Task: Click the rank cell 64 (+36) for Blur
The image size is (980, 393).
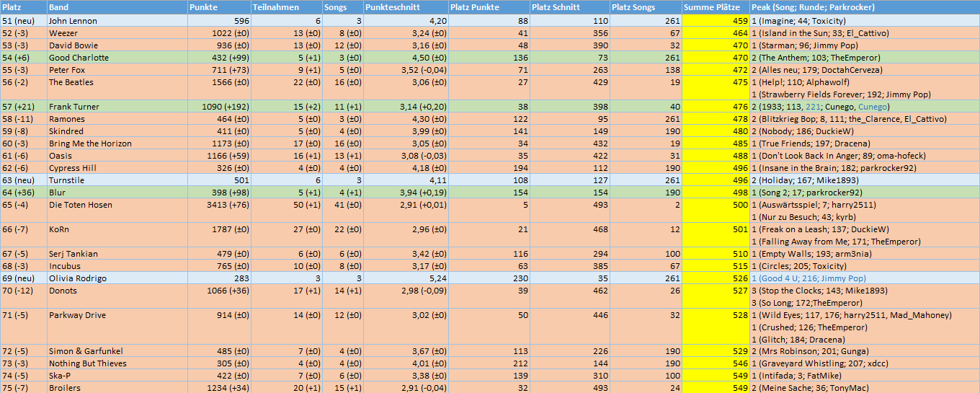Action: [x=18, y=193]
